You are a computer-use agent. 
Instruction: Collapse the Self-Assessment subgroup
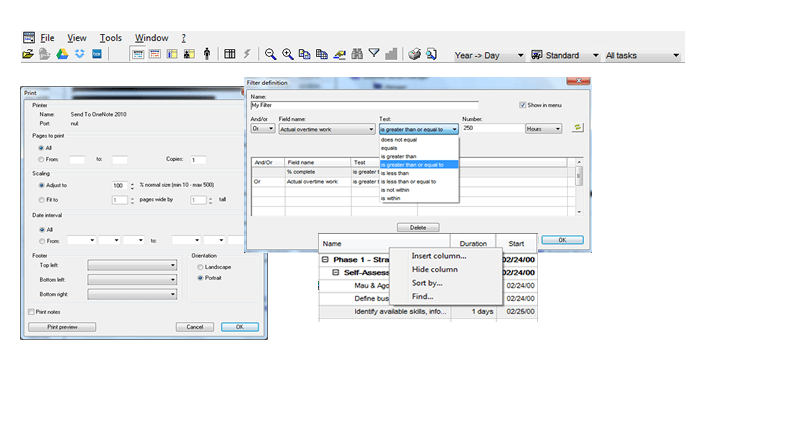tap(335, 273)
